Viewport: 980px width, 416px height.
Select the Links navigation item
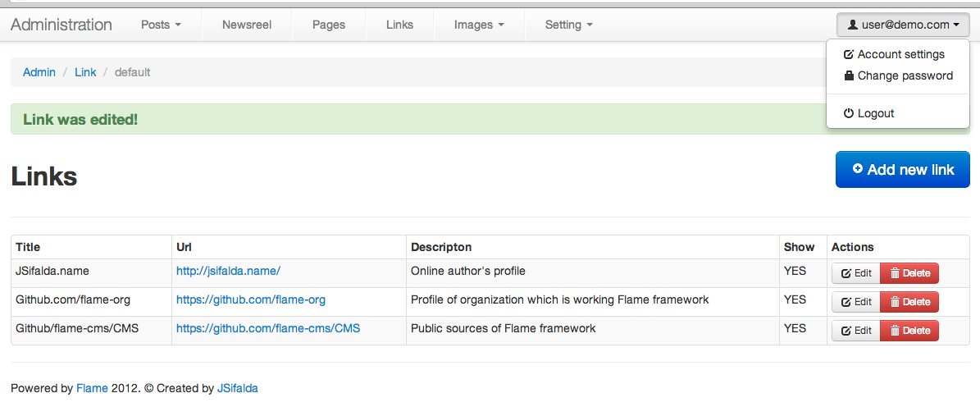[x=399, y=25]
